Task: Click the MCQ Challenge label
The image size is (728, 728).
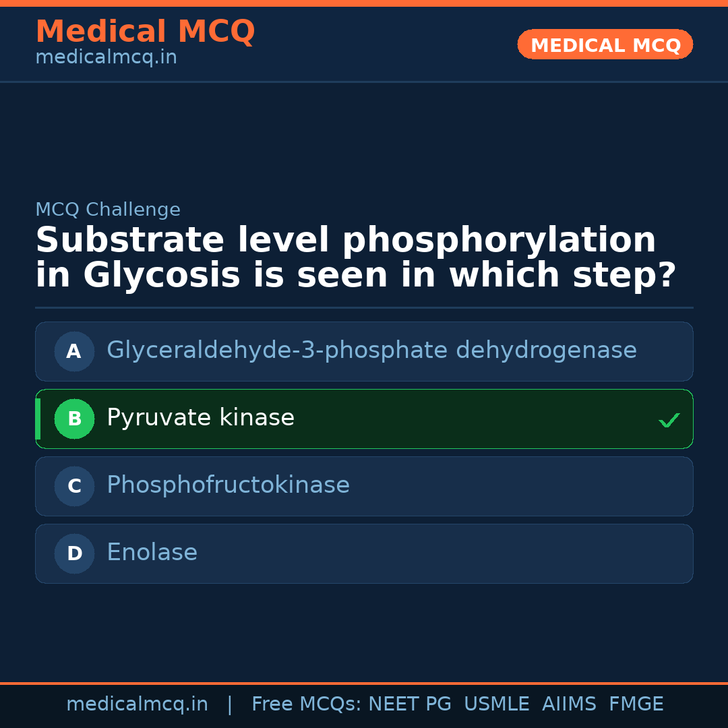Action: (x=108, y=210)
